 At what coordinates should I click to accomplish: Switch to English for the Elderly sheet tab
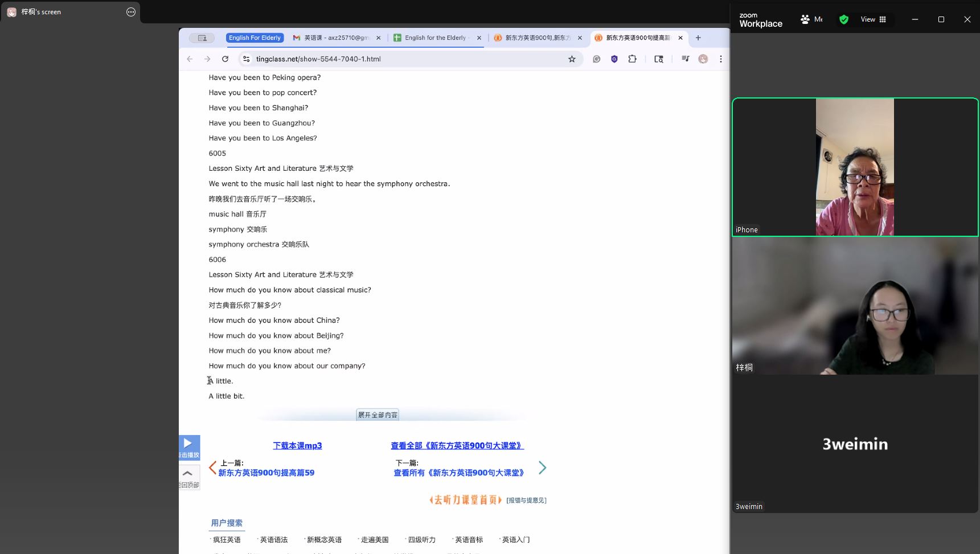tap(435, 38)
